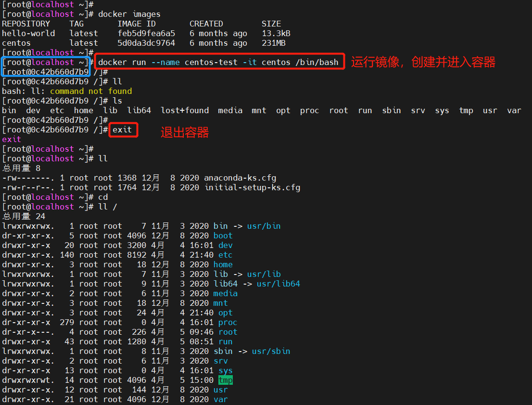Click the 8192 size of etc
The width and height of the screenshot is (532, 405).
(137, 255)
